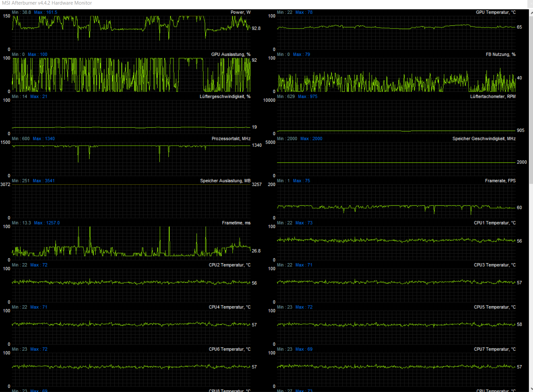
Task: Click the 'FB Nutzung, %' label
Action: (x=501, y=54)
